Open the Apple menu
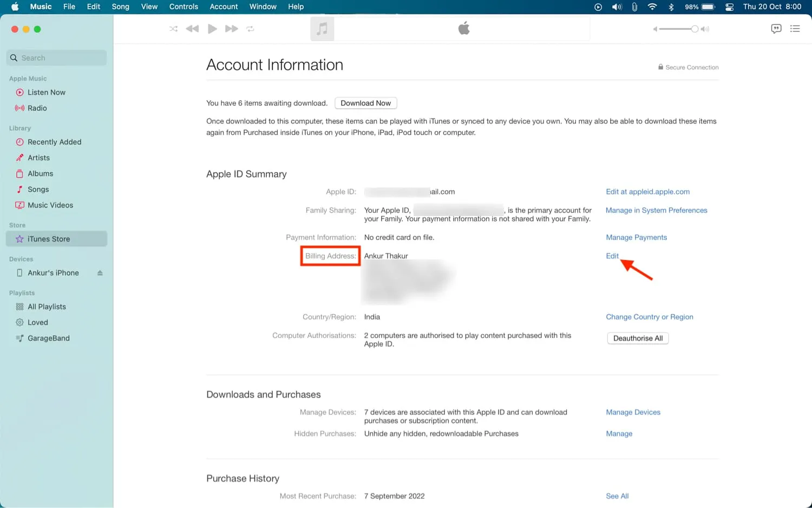This screenshot has width=812, height=508. click(15, 6)
